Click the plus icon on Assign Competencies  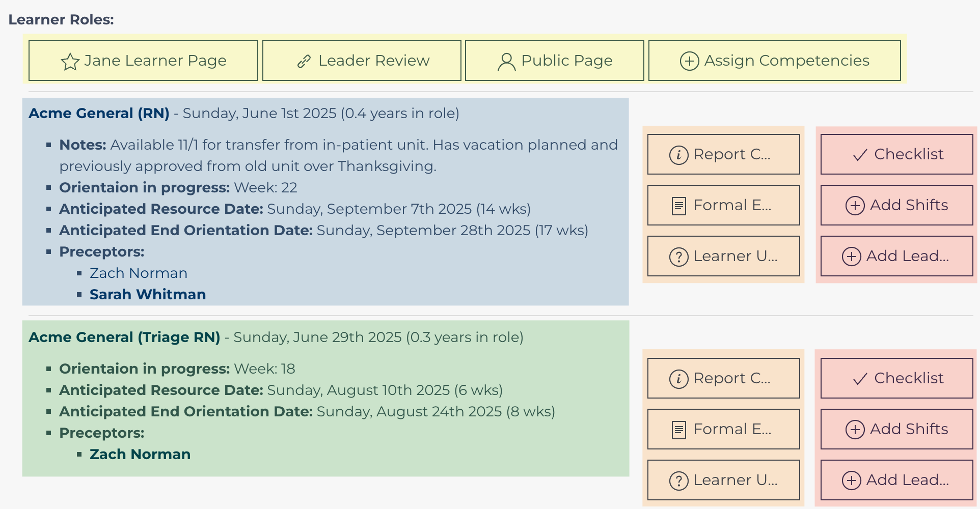click(689, 61)
